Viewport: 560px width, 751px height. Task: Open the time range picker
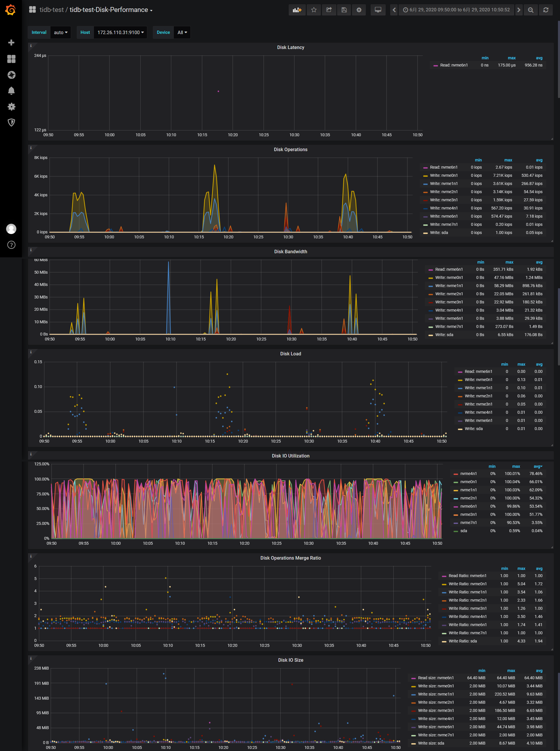tap(456, 10)
